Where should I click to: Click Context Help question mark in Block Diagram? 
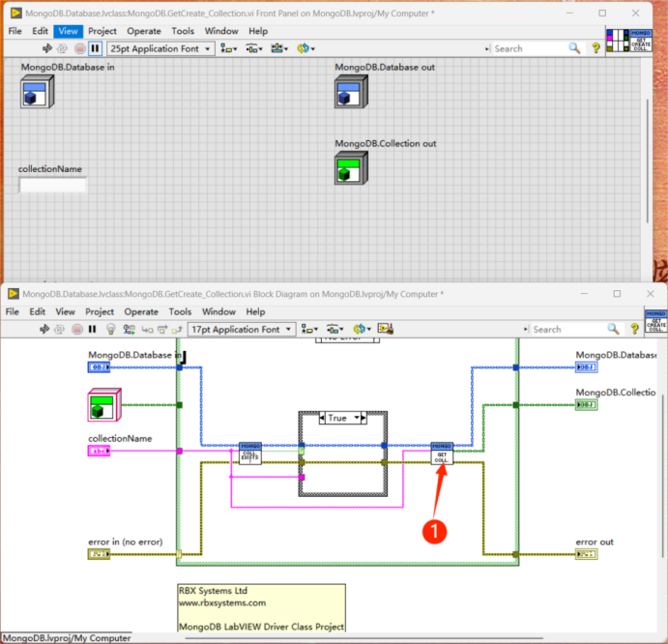[634, 329]
